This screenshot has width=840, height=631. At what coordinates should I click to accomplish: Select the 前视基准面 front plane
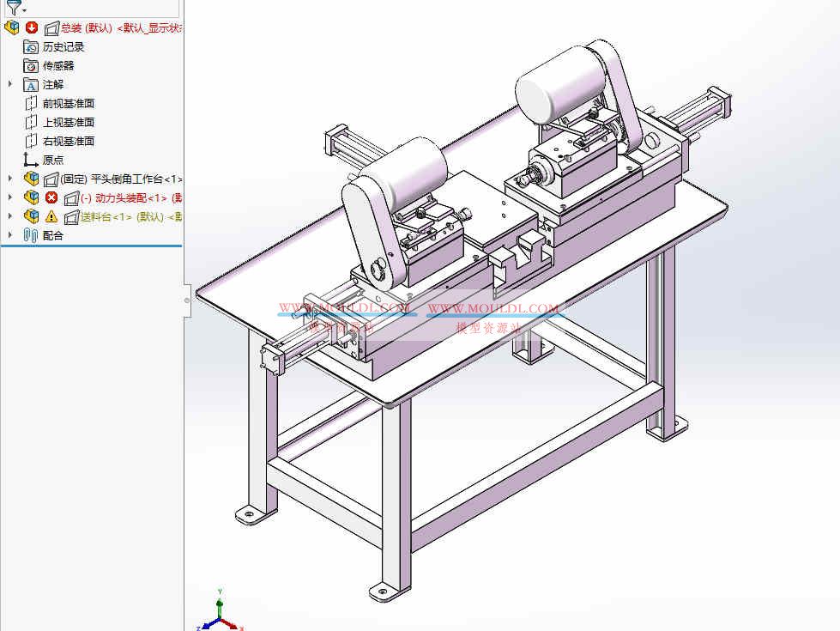click(x=67, y=103)
